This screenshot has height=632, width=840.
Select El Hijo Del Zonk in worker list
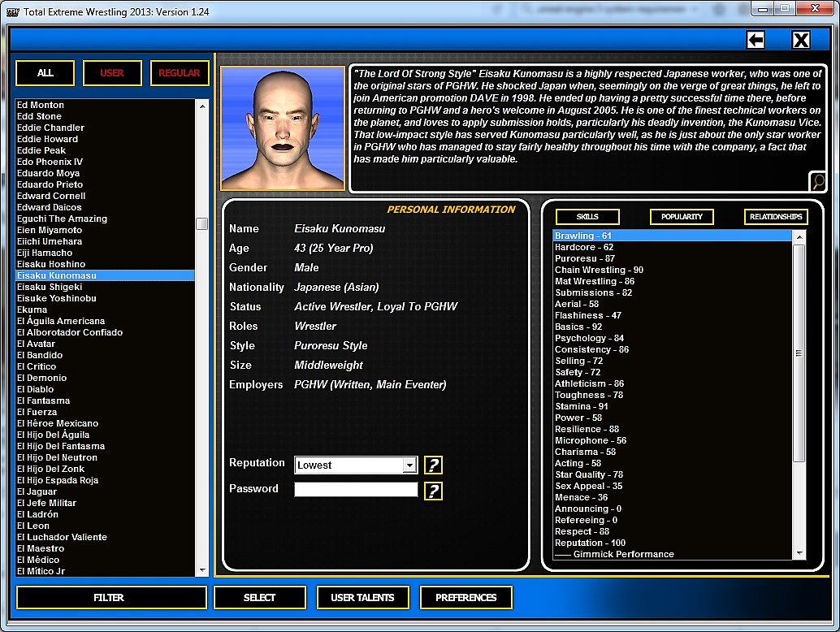click(x=105, y=469)
